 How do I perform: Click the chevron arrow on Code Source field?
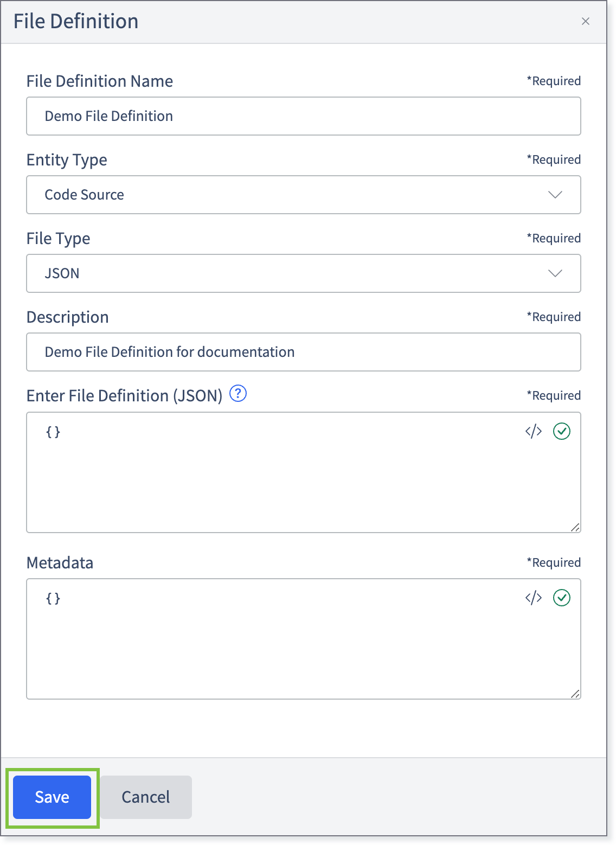point(555,195)
